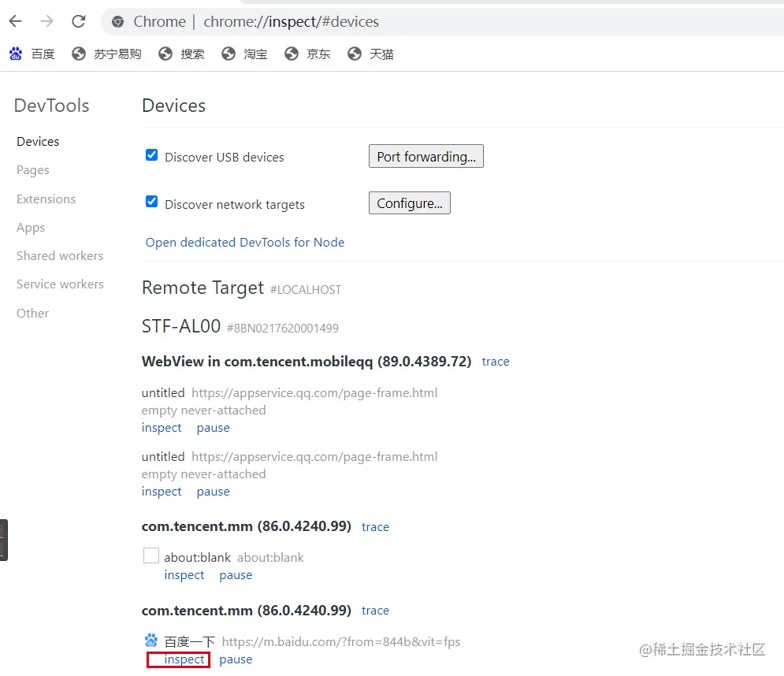
Task: Select Extensions in the DevTools sidebar
Action: coord(46,199)
